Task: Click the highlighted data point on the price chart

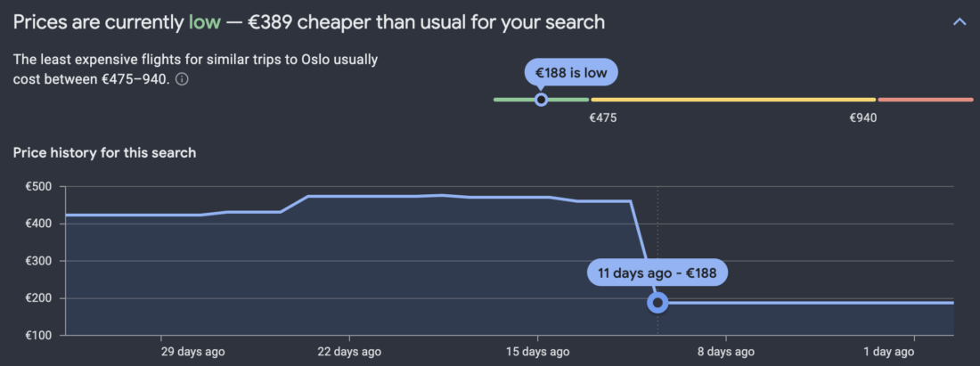Action: click(x=657, y=303)
